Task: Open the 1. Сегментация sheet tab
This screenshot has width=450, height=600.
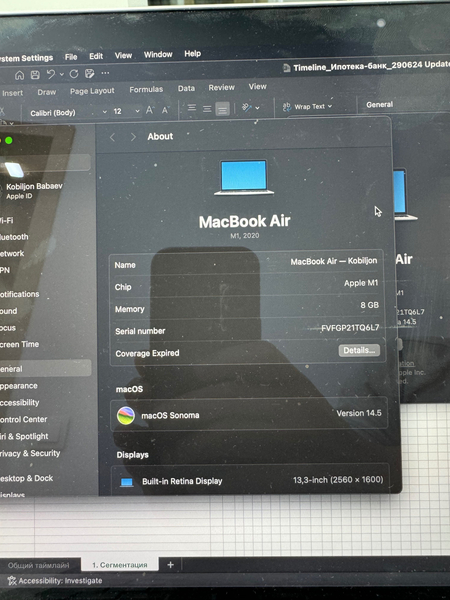Action: point(120,565)
